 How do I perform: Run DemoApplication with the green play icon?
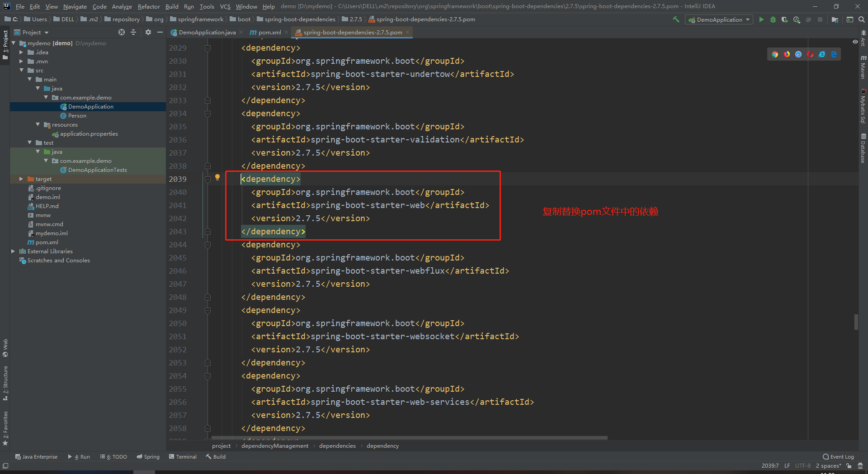pos(761,19)
